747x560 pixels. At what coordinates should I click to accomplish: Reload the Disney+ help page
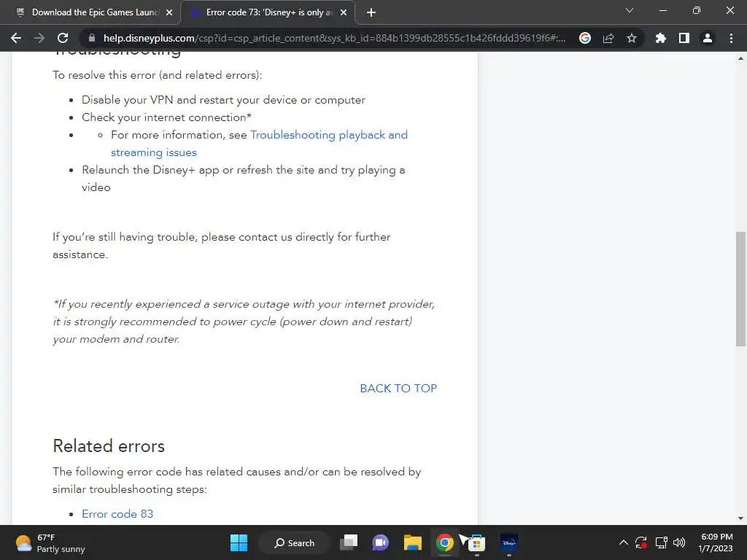coord(63,38)
